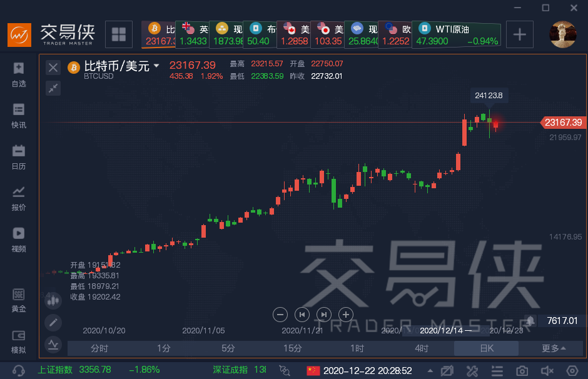The image size is (588, 379).
Task: Open customer service headset icon
Action: point(18,371)
